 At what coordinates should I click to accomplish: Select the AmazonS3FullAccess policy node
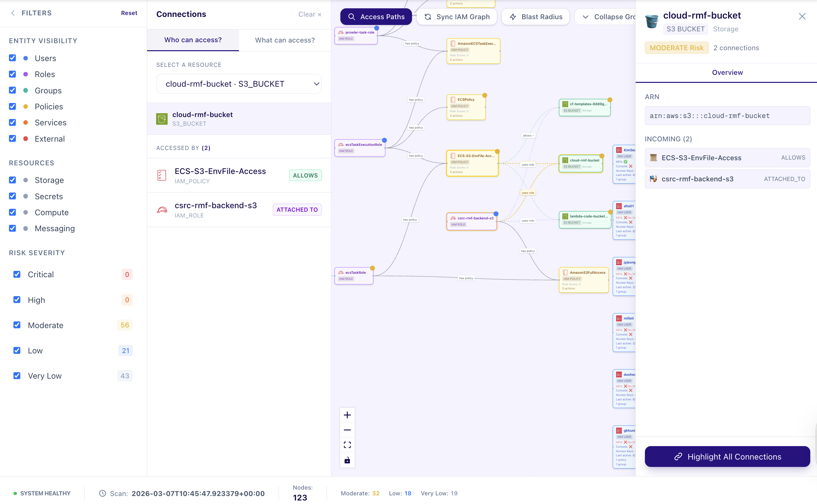click(x=583, y=280)
